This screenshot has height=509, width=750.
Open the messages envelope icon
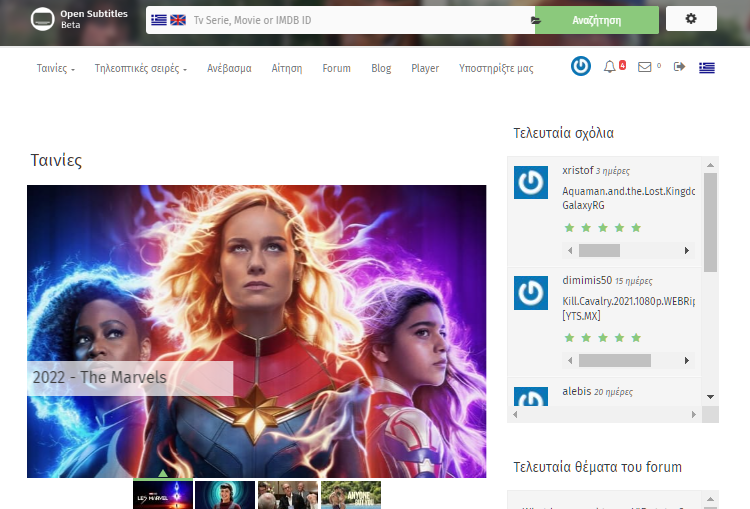pos(645,67)
